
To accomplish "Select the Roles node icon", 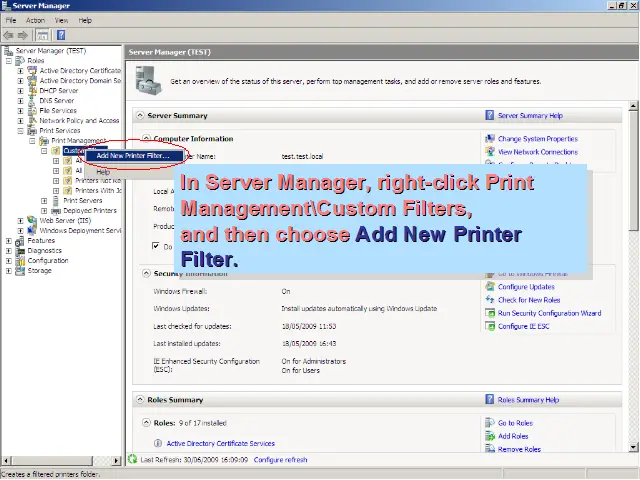I will 20,60.
